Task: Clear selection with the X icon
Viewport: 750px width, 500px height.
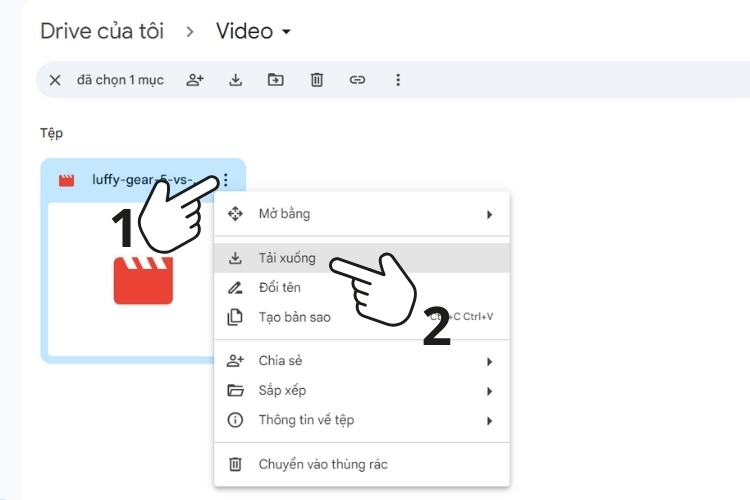Action: click(55, 80)
